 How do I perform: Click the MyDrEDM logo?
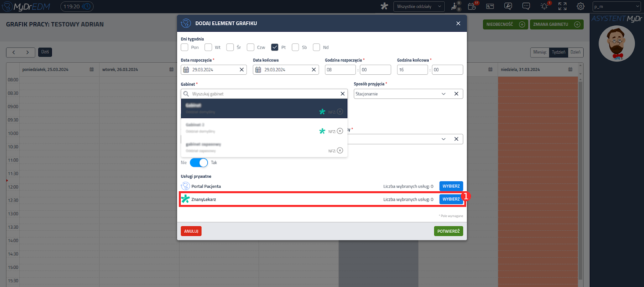pos(26,6)
